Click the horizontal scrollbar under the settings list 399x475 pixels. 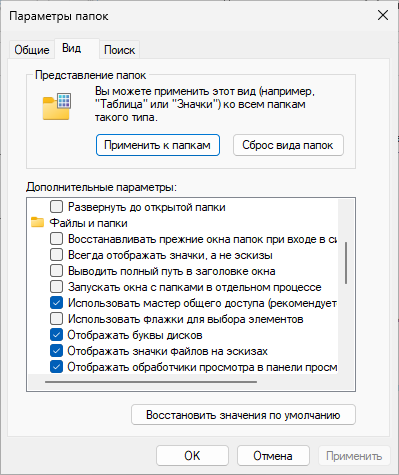151,382
